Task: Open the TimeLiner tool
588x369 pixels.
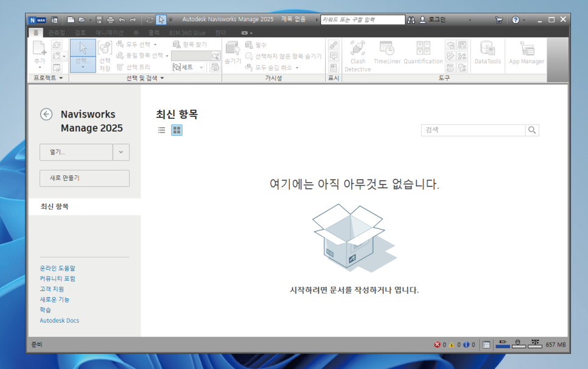Action: 387,52
